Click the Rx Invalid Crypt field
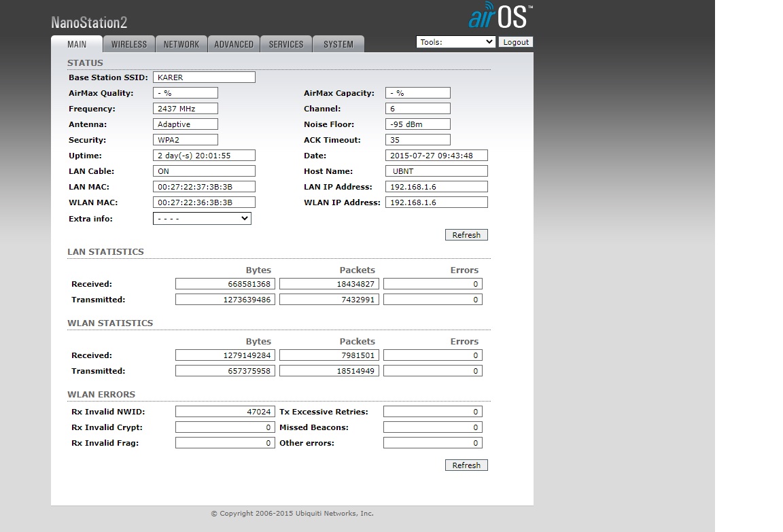Screen dimensions: 783x532 pyautogui.click(x=225, y=427)
